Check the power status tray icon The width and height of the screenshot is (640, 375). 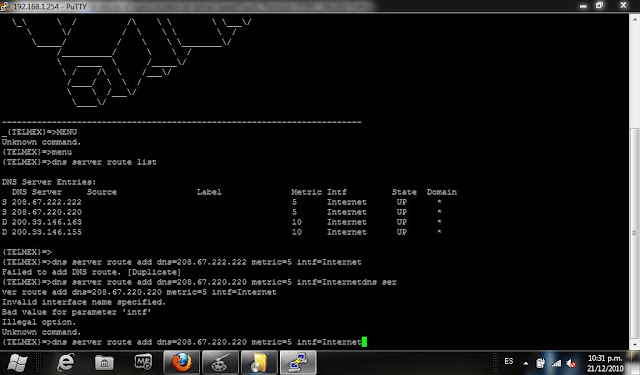click(x=540, y=363)
